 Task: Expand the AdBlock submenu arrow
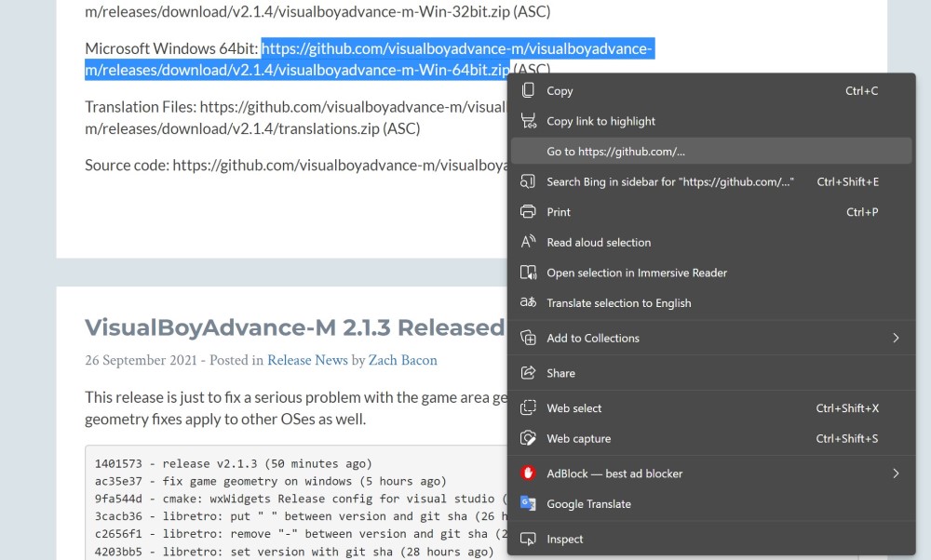tap(896, 473)
